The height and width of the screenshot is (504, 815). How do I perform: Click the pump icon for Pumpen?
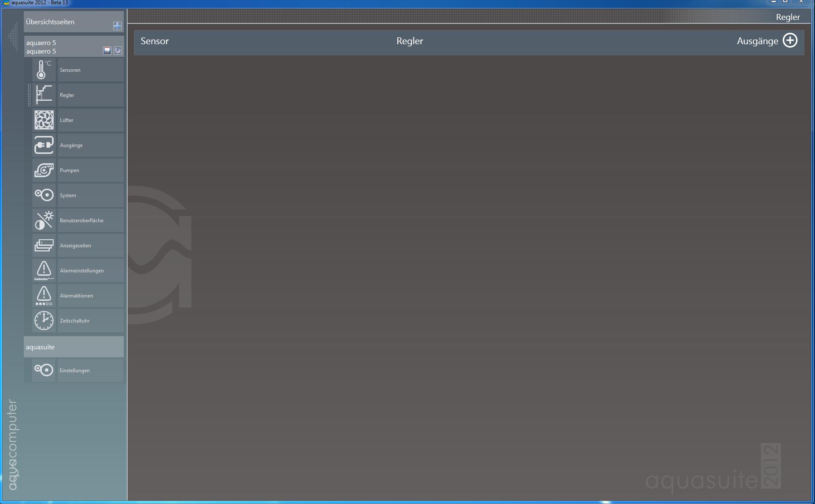(44, 170)
